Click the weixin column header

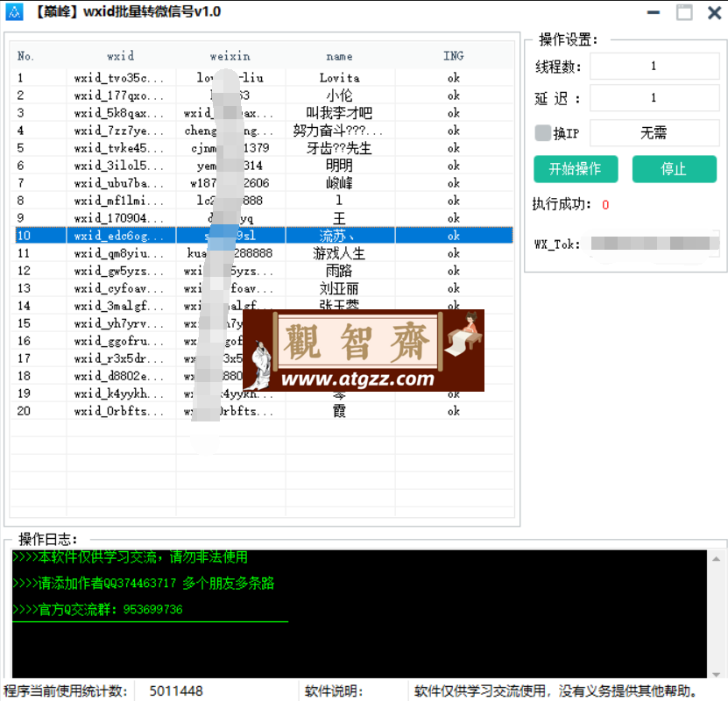[230, 56]
